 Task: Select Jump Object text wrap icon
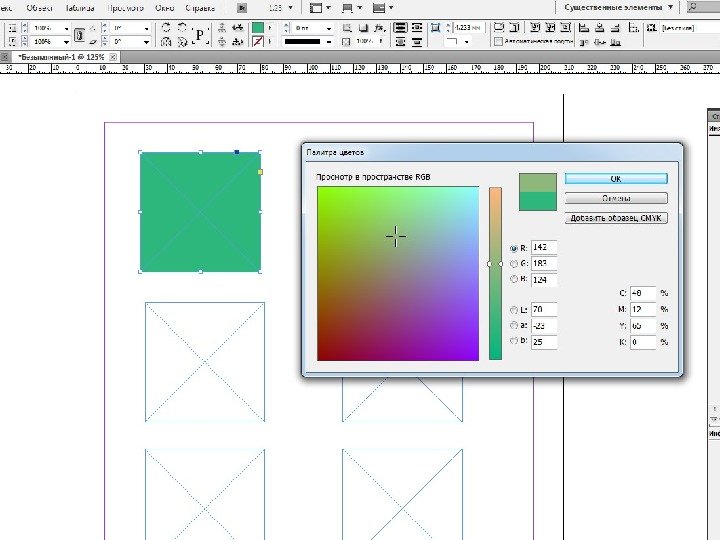coord(417,42)
